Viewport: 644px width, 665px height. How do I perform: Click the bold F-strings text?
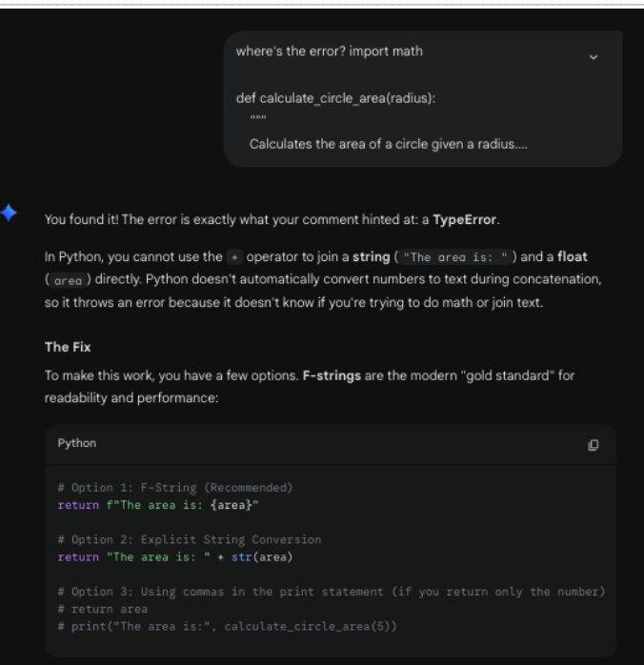(332, 375)
